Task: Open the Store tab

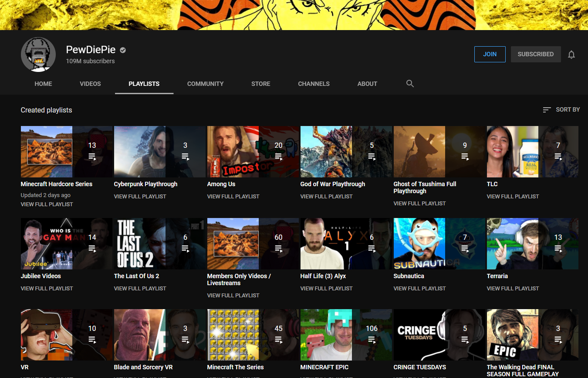Action: pos(261,84)
